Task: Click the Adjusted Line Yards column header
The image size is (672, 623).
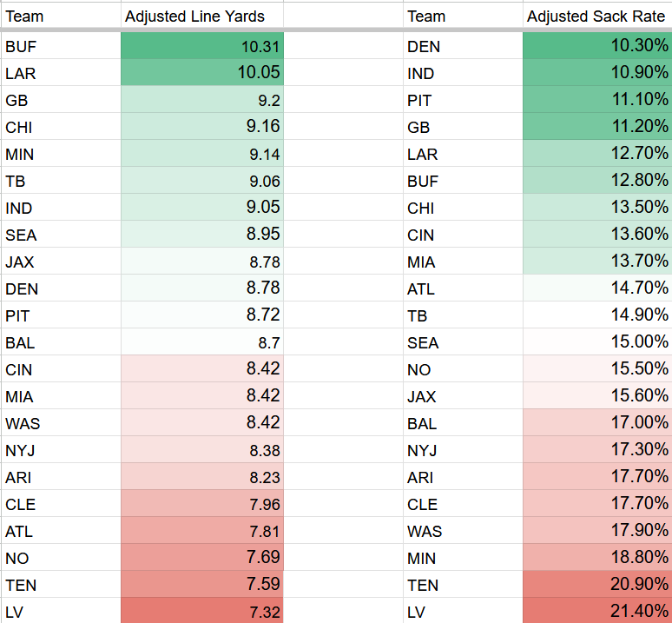Action: 194,17
